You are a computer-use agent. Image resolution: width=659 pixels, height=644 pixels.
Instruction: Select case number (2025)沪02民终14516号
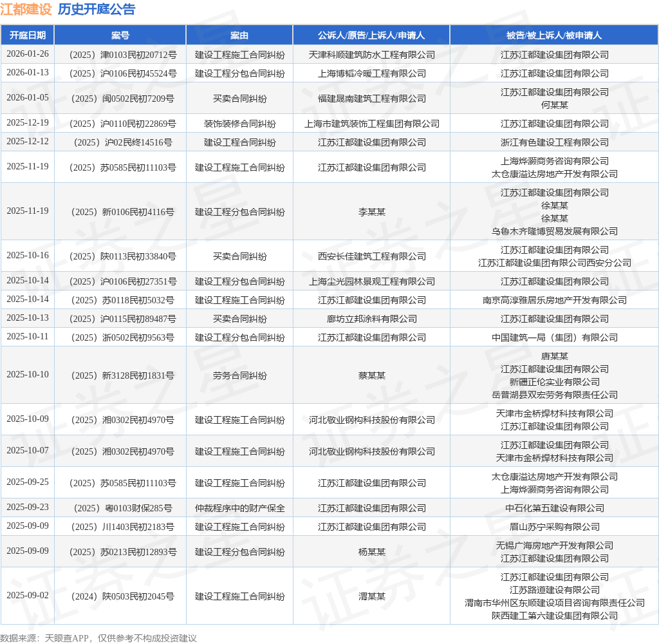point(123,142)
